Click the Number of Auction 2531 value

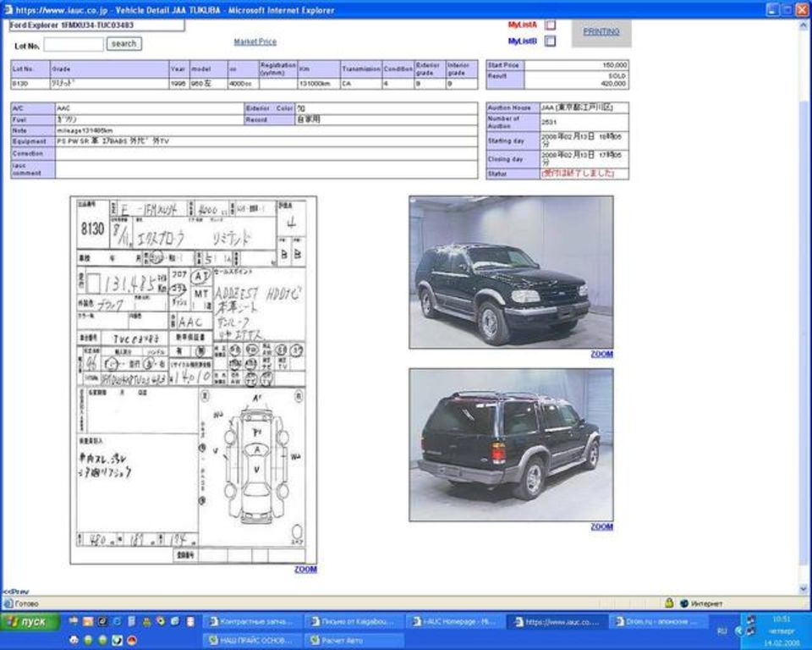(548, 123)
